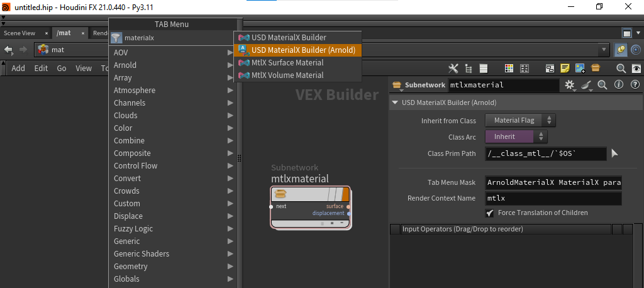The height and width of the screenshot is (288, 644).
Task: Add a sticky note with the yellow note icon
Action: click(565, 69)
